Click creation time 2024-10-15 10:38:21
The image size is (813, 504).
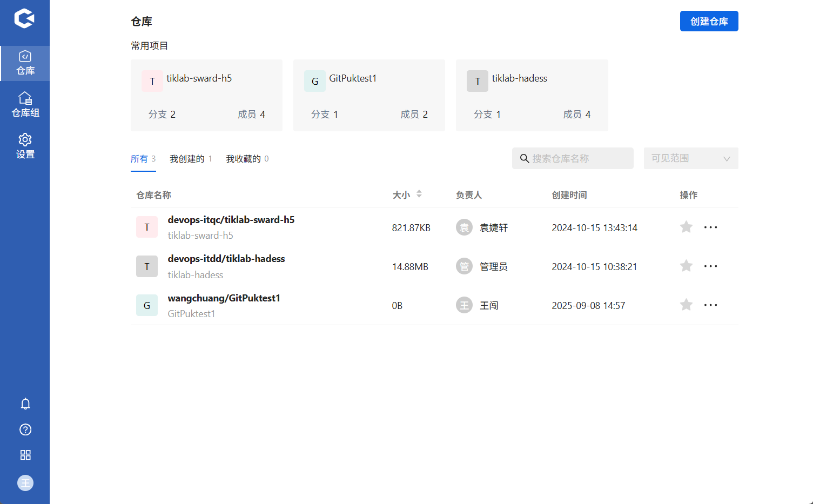click(594, 267)
